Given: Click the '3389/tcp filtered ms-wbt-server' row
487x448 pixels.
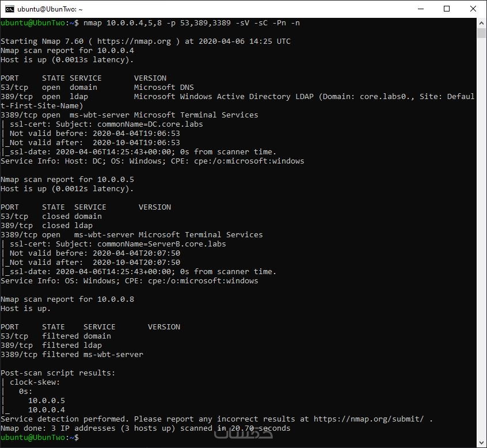Looking at the screenshot, I should pos(72,355).
